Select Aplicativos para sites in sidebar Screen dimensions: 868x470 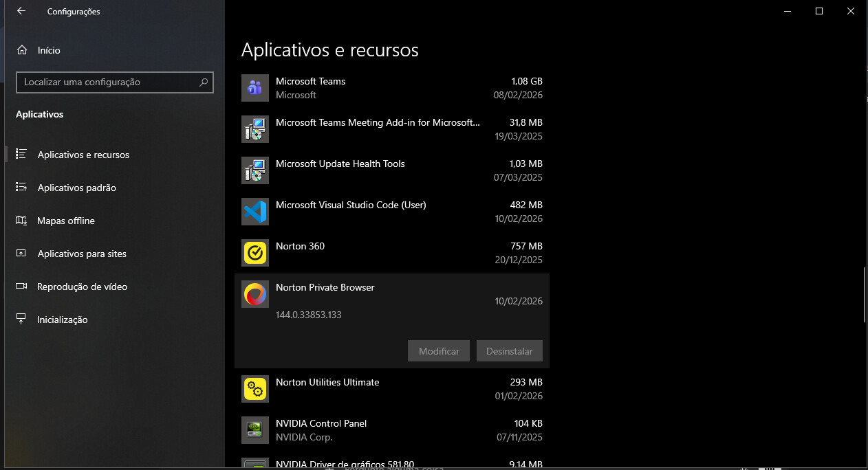click(82, 254)
